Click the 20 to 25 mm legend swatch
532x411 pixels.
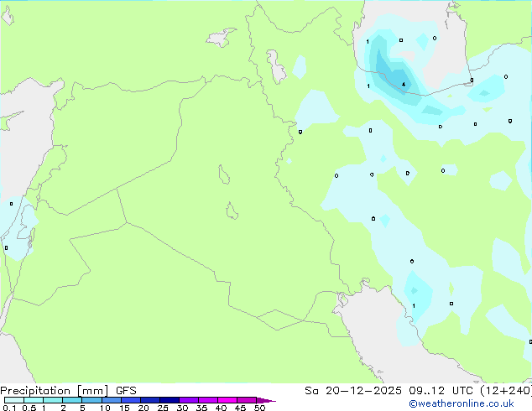point(149,400)
